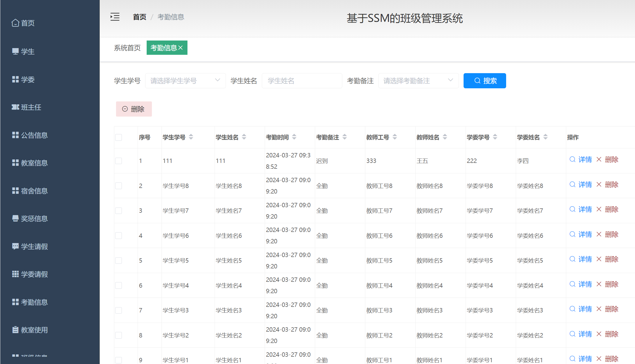
Task: Click the minus-circle icon on batch 删除 button
Action: point(125,109)
